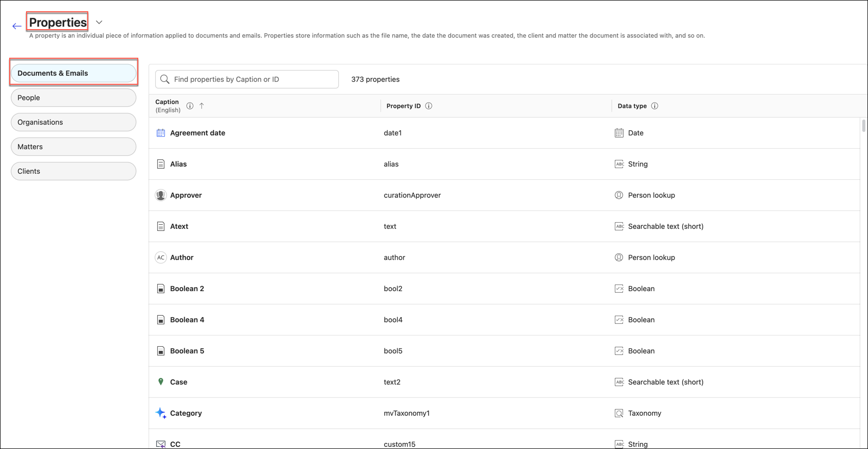Click the AC avatar icon beside Author
Screen dimensions: 868x449
tap(161, 257)
